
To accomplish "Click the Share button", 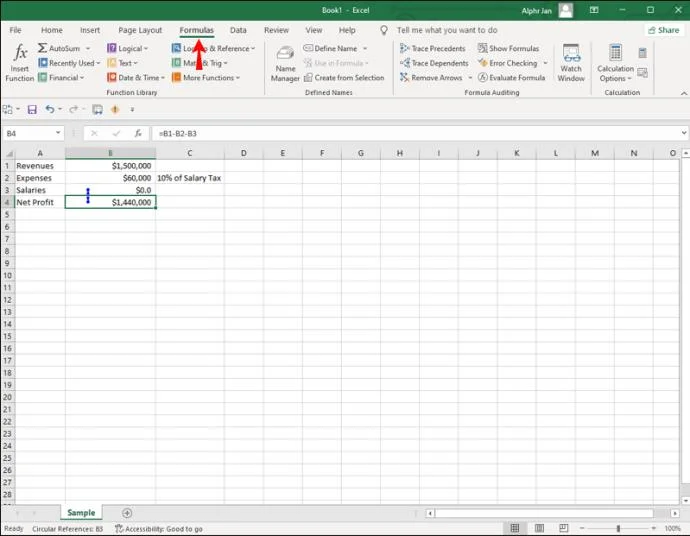I will (664, 30).
